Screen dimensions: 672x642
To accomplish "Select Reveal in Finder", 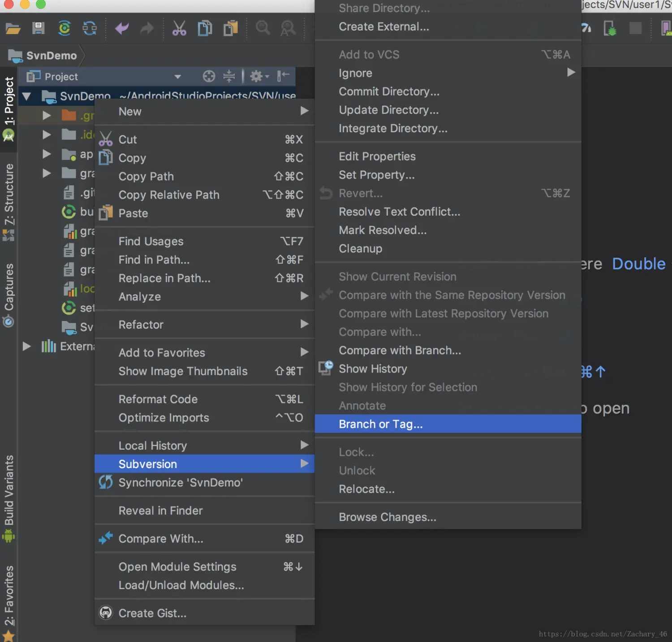I will point(204,510).
